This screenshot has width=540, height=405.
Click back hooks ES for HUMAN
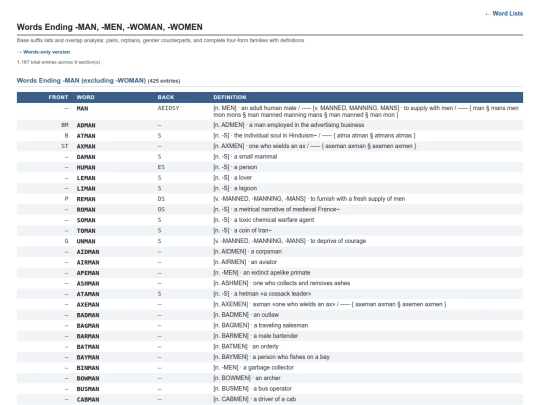(161, 167)
